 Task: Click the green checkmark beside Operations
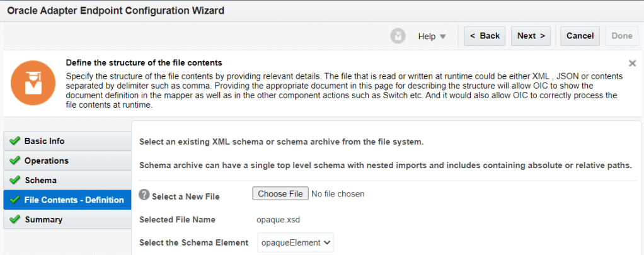(14, 161)
